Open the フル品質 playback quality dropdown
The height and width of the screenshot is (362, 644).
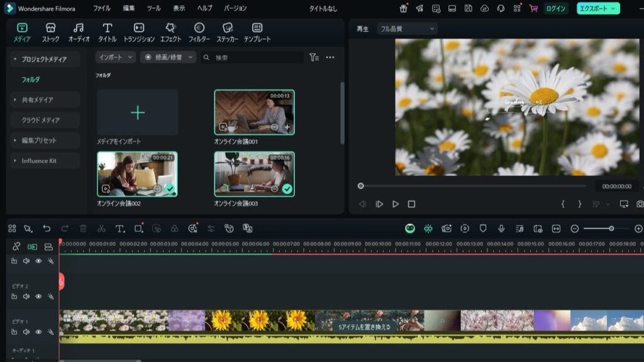click(406, 29)
